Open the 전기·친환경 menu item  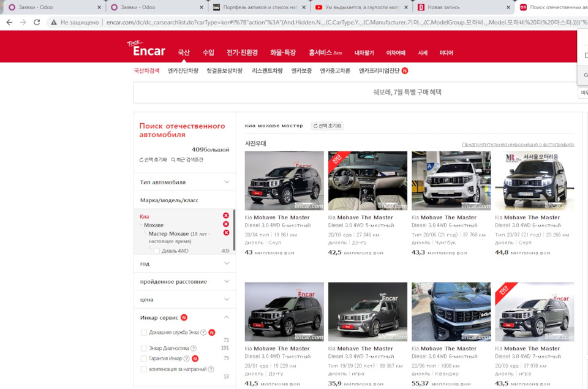[242, 53]
